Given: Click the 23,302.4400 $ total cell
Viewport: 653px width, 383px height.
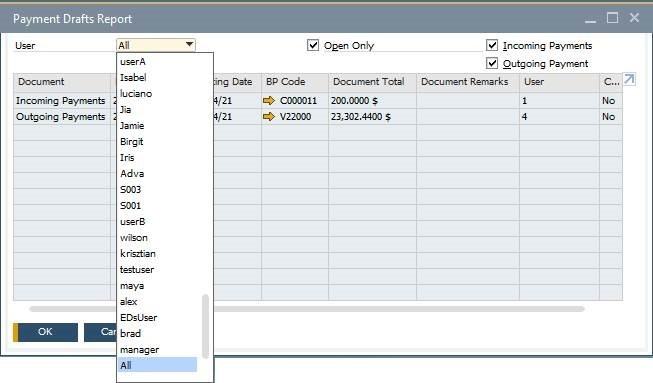Looking at the screenshot, I should [x=372, y=117].
